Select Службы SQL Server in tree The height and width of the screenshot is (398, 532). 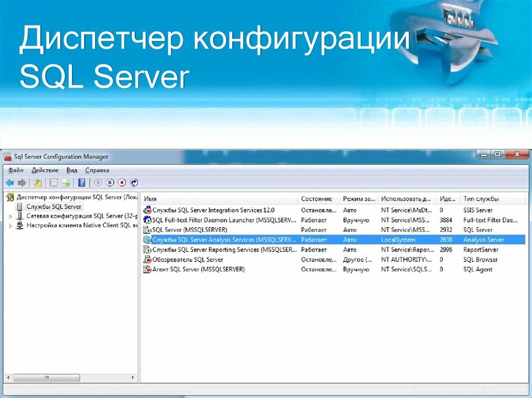[54, 207]
